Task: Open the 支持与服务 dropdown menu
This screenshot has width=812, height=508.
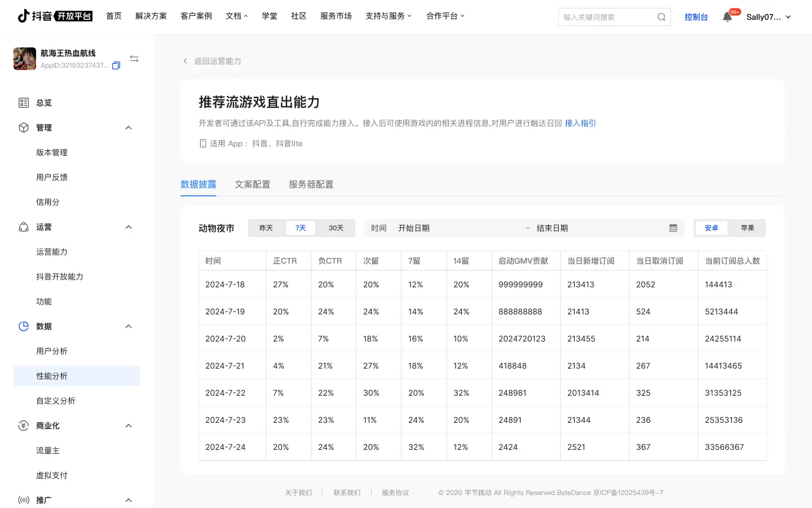Action: pos(388,16)
